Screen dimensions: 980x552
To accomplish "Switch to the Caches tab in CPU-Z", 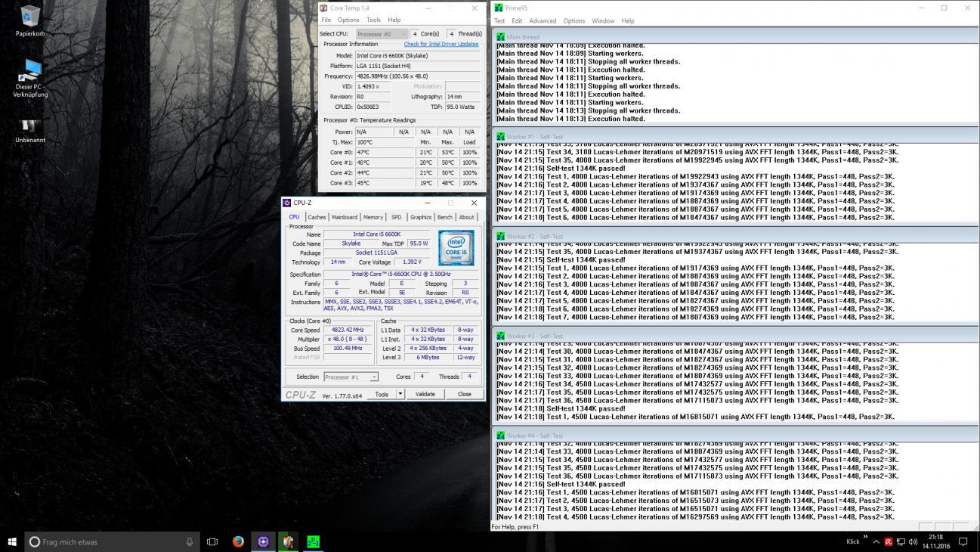I will point(317,217).
